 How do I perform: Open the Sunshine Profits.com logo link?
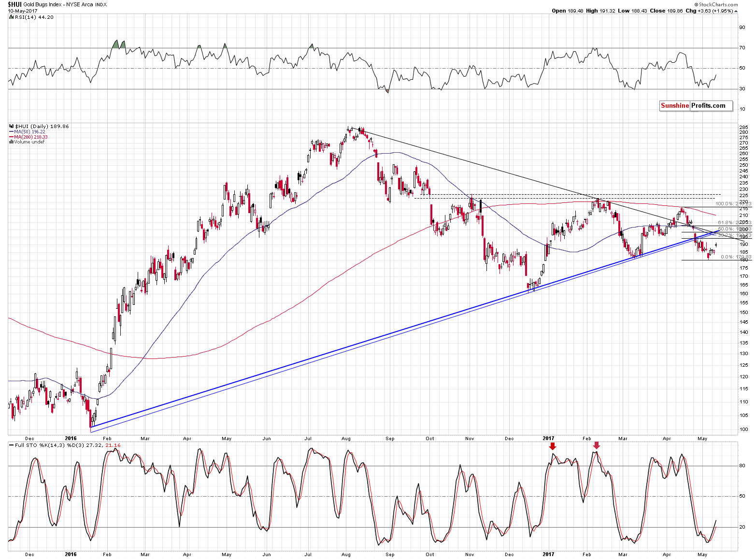[696, 106]
